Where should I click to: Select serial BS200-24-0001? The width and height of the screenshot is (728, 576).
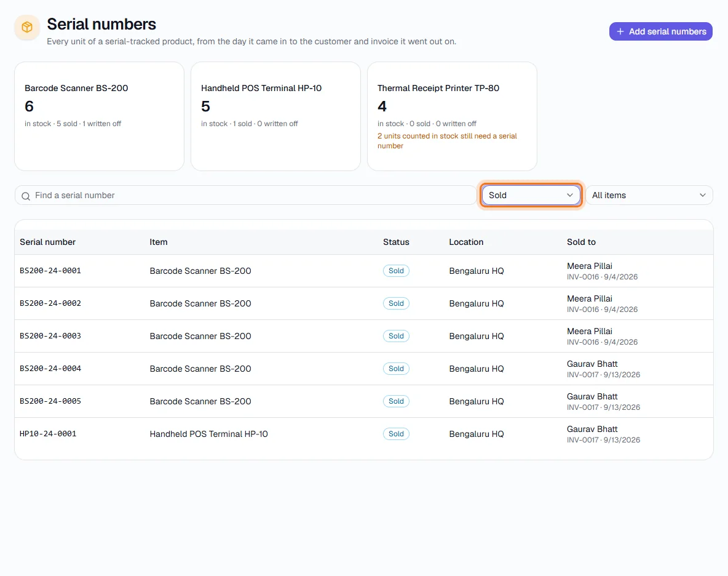pos(50,271)
